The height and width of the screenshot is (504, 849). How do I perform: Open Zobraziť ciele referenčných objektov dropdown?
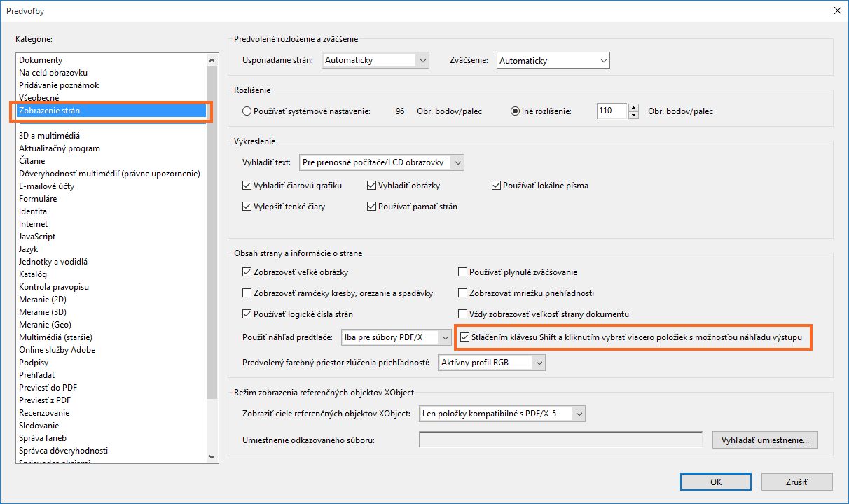(x=502, y=414)
